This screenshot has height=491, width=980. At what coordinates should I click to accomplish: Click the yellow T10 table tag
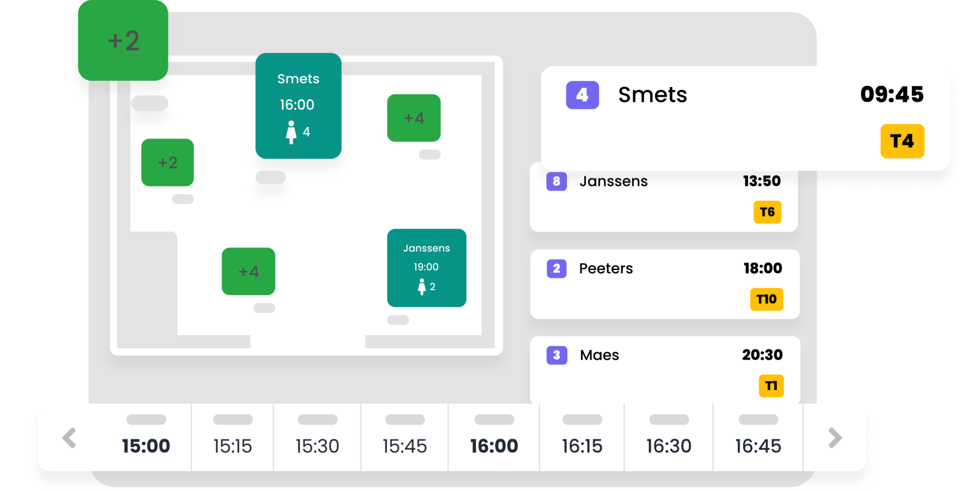coord(766,299)
